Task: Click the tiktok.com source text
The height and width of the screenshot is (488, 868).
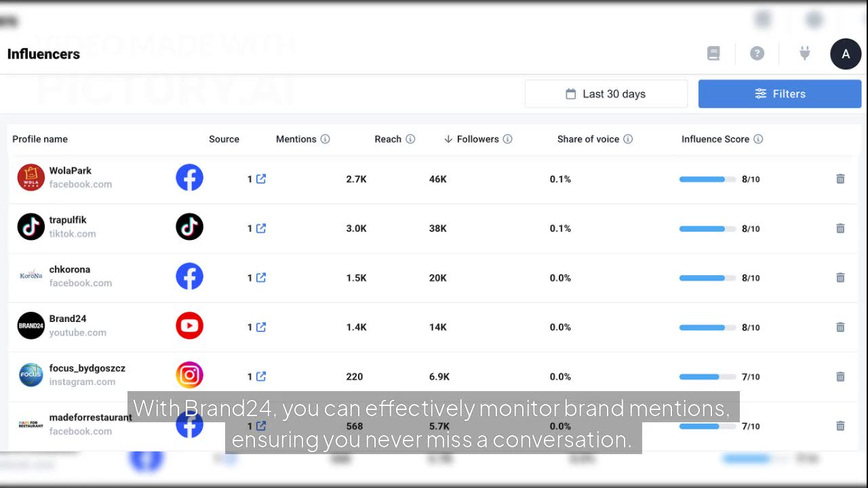Action: click(x=73, y=234)
